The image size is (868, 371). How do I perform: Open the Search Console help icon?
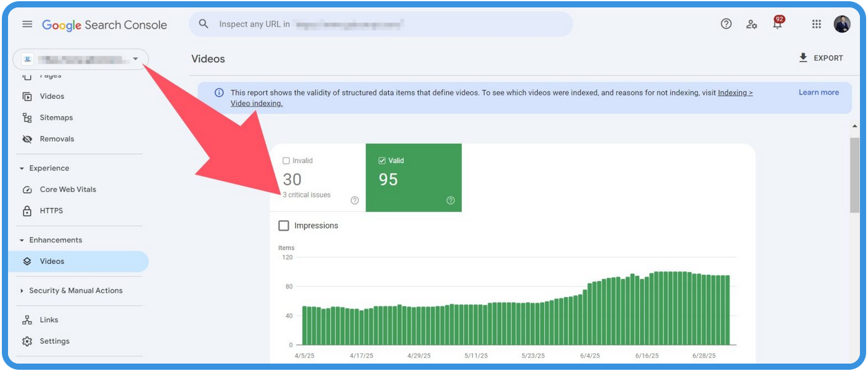click(725, 24)
